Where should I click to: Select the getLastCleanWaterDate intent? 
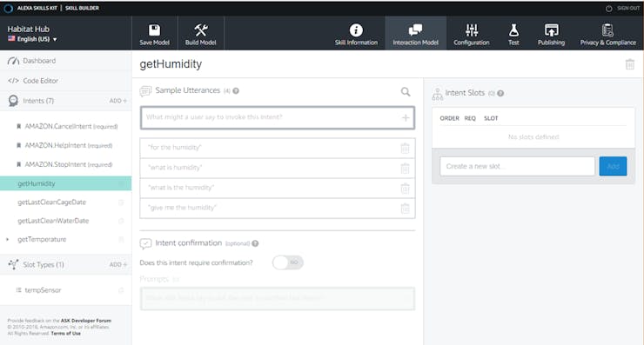[x=53, y=221]
